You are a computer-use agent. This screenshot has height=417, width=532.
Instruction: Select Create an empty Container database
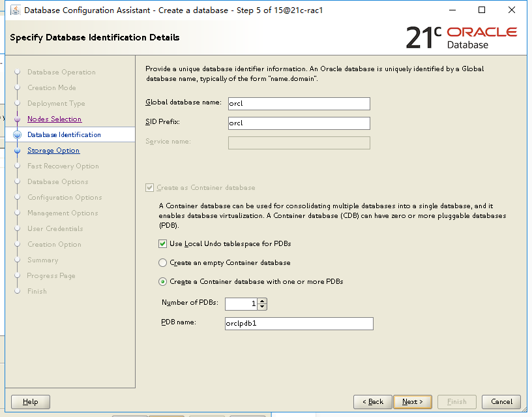[x=162, y=263]
